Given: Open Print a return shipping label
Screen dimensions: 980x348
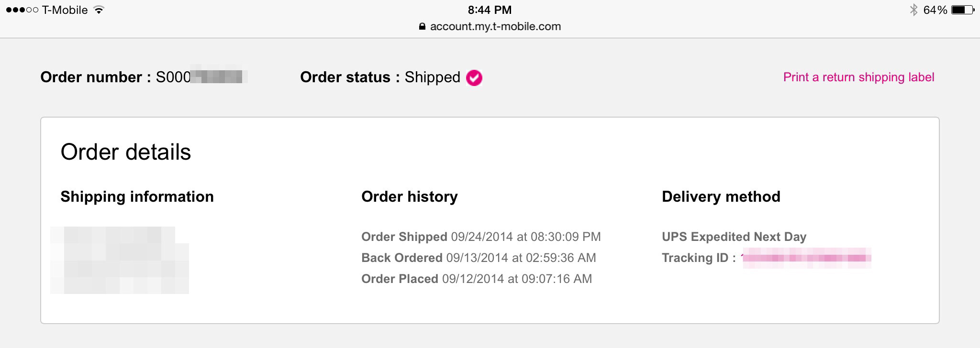Looking at the screenshot, I should tap(858, 77).
